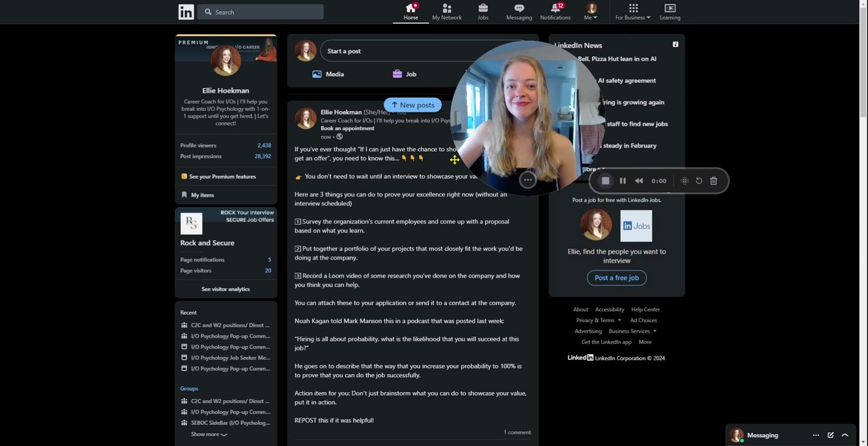This screenshot has height=446, width=868.
Task: Click the LinkedIn News info icon
Action: click(675, 45)
